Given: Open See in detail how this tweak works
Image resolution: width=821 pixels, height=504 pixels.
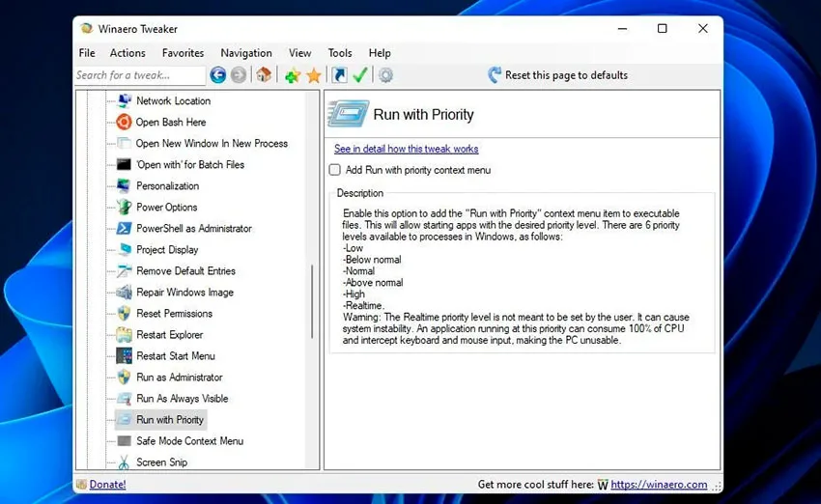Looking at the screenshot, I should [x=407, y=149].
